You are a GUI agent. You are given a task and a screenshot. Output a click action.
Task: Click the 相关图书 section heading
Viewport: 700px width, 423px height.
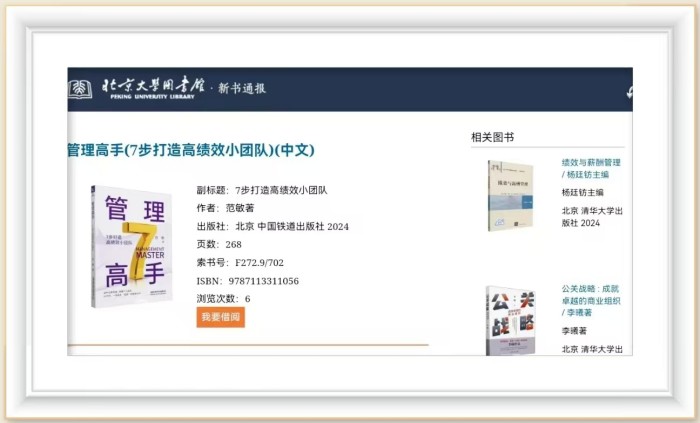pos(492,137)
